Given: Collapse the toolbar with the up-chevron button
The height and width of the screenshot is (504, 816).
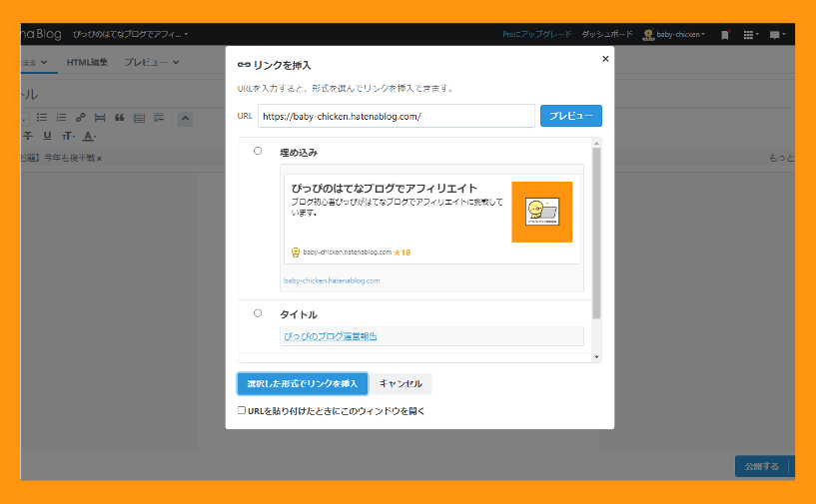Looking at the screenshot, I should coord(185,119).
